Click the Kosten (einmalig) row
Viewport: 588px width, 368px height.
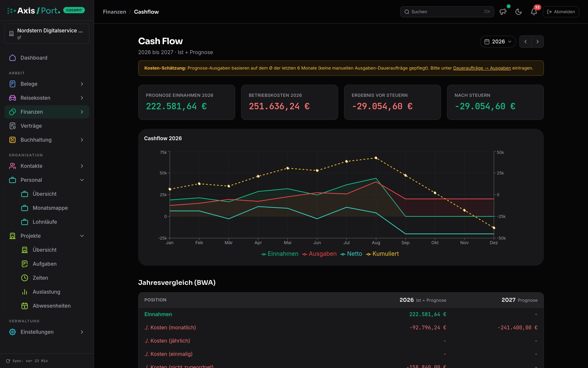coord(341,354)
